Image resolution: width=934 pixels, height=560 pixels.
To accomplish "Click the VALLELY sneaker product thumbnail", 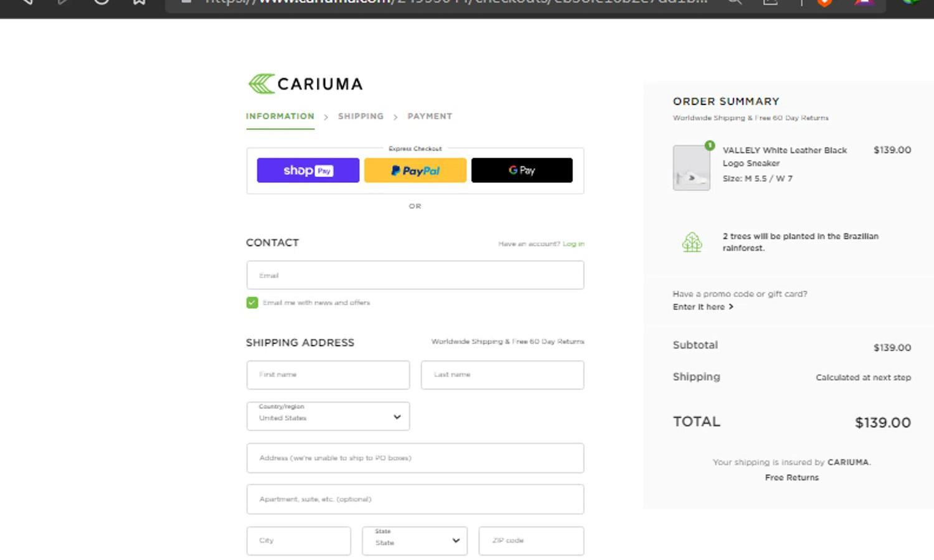I will 691,168.
